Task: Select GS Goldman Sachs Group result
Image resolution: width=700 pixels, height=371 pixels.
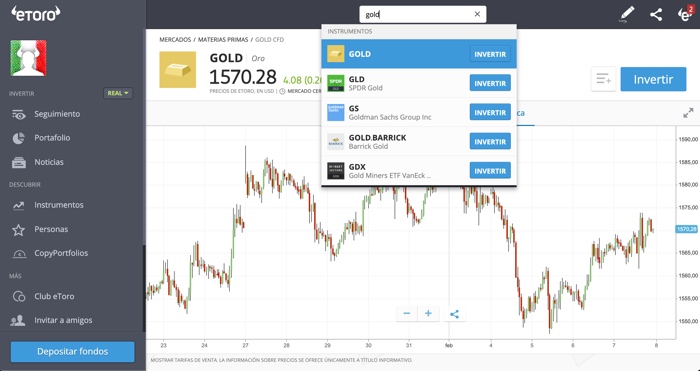Action: coord(419,113)
